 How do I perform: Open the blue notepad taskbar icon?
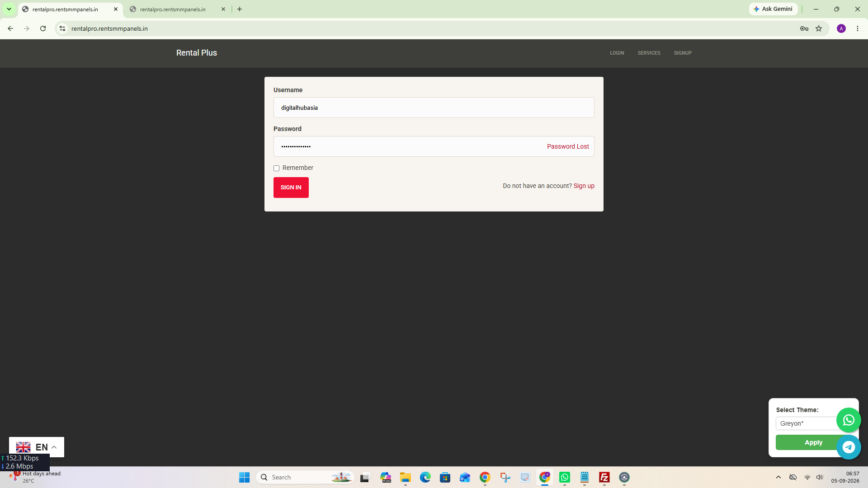pyautogui.click(x=585, y=477)
